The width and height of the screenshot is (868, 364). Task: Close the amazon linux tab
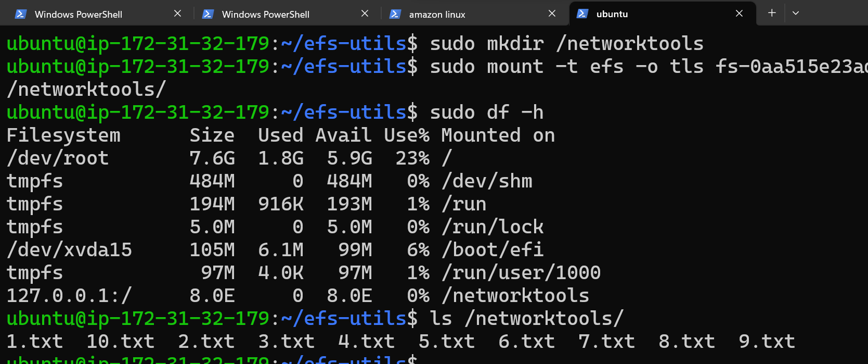(552, 14)
